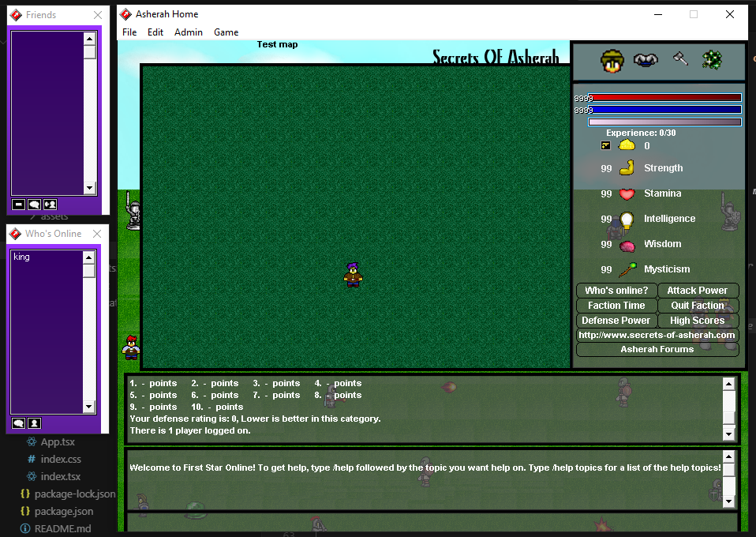The height and width of the screenshot is (537, 756).
Task: Open the armor equipment slot icon
Action: tap(646, 59)
